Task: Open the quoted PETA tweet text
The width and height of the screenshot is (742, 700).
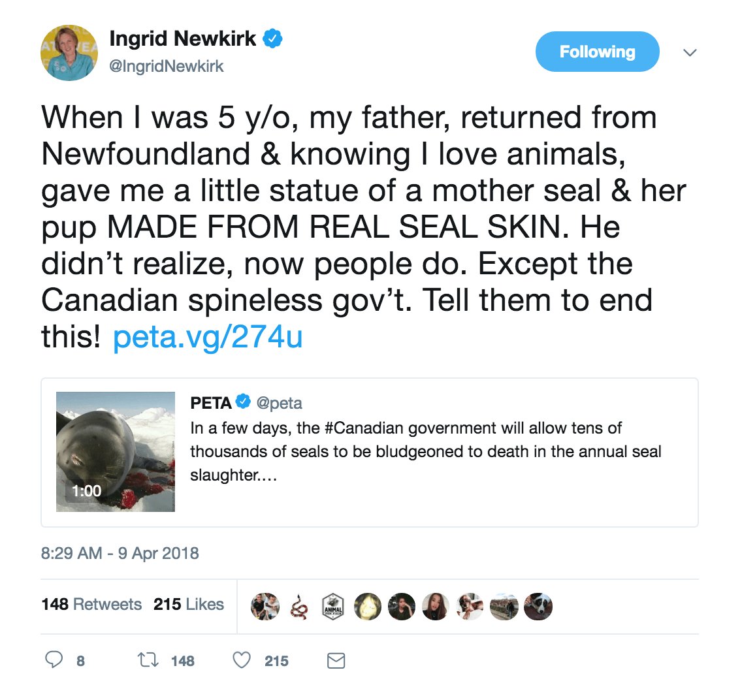Action: (x=426, y=452)
